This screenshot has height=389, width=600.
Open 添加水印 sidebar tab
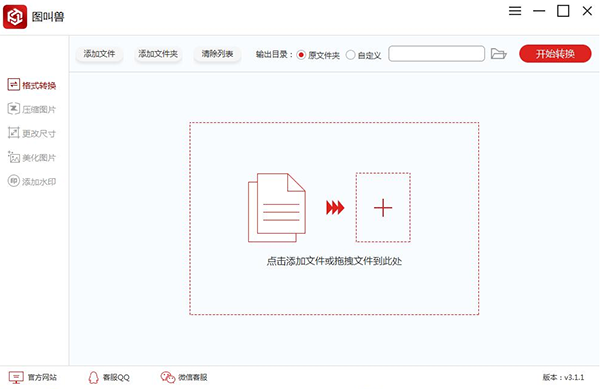(x=32, y=181)
